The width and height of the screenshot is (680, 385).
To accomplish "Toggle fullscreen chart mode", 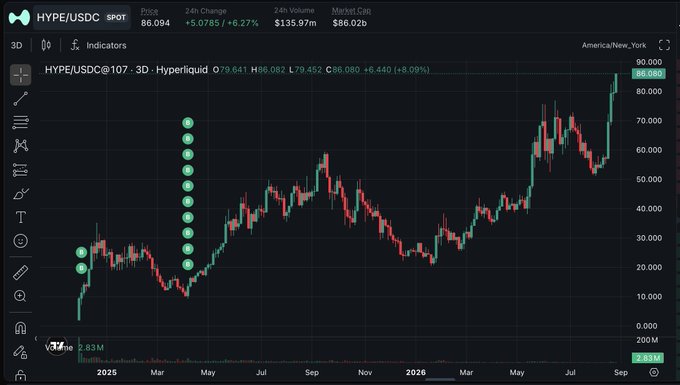I will 664,45.
